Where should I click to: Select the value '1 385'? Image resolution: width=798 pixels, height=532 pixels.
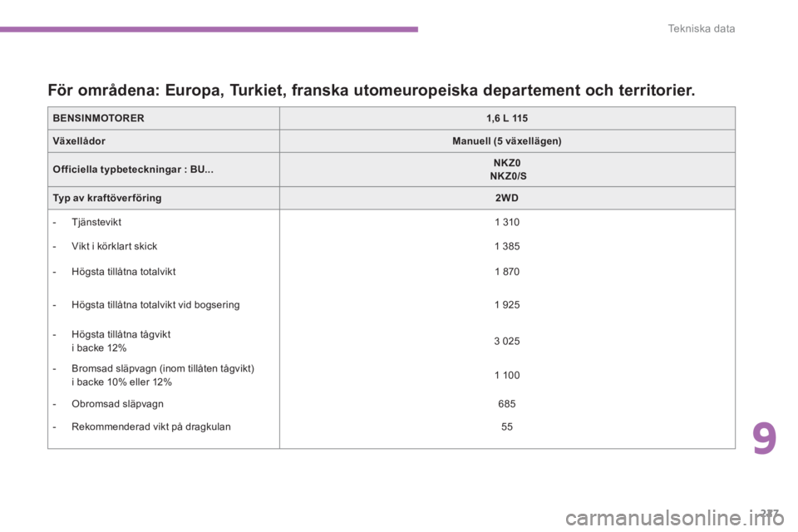point(507,246)
